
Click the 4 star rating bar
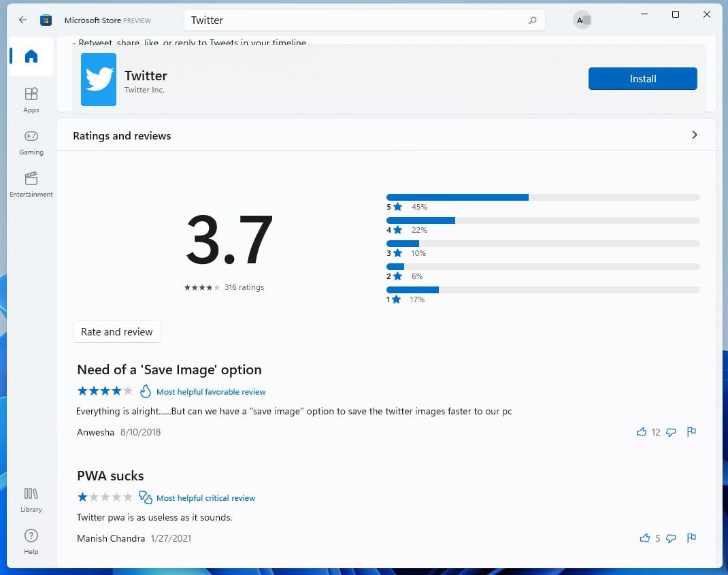coord(543,220)
